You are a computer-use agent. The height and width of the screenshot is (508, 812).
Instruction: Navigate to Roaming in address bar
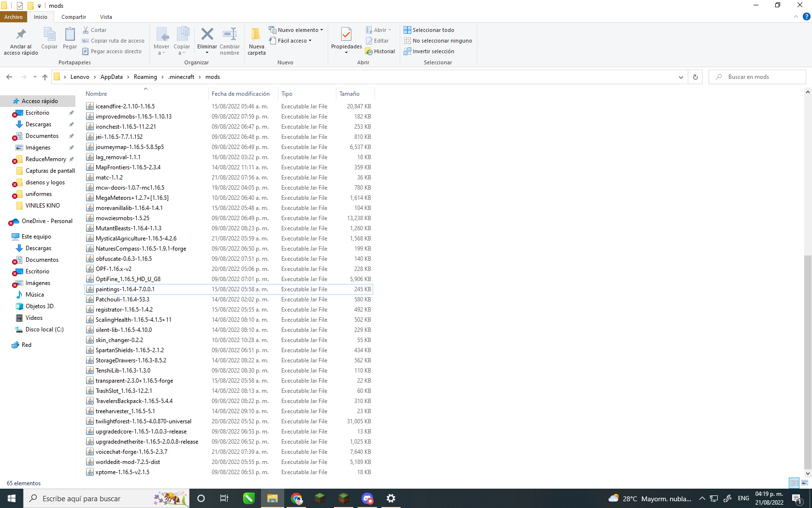coord(145,77)
